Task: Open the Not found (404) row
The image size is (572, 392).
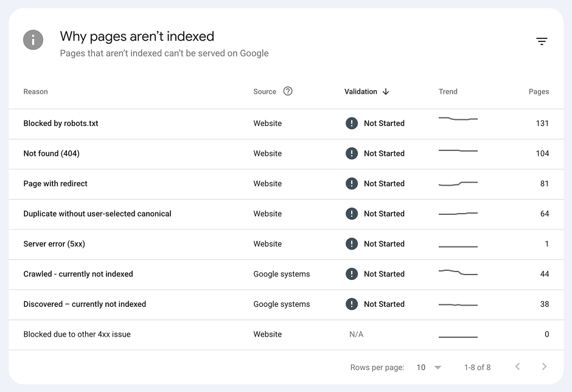Action: point(286,154)
